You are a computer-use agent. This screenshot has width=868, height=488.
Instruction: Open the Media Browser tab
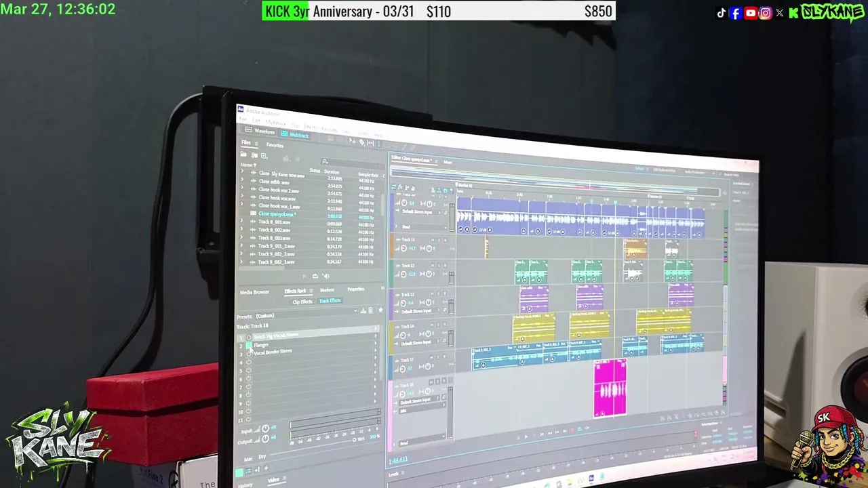click(254, 292)
